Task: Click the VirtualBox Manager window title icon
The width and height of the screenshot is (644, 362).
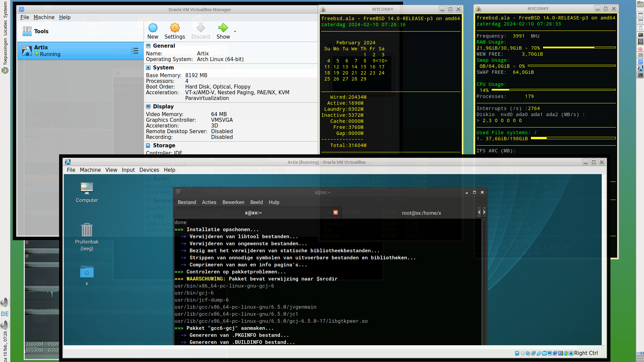Action: [21, 9]
